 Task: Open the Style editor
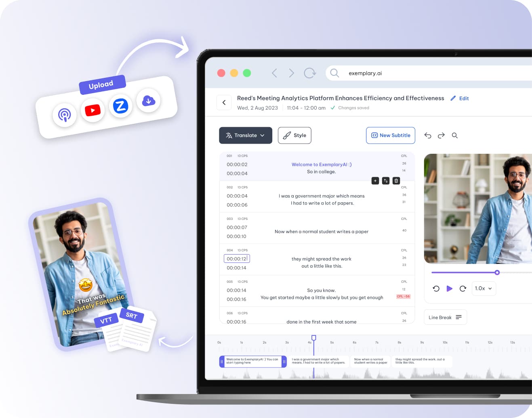tap(294, 136)
